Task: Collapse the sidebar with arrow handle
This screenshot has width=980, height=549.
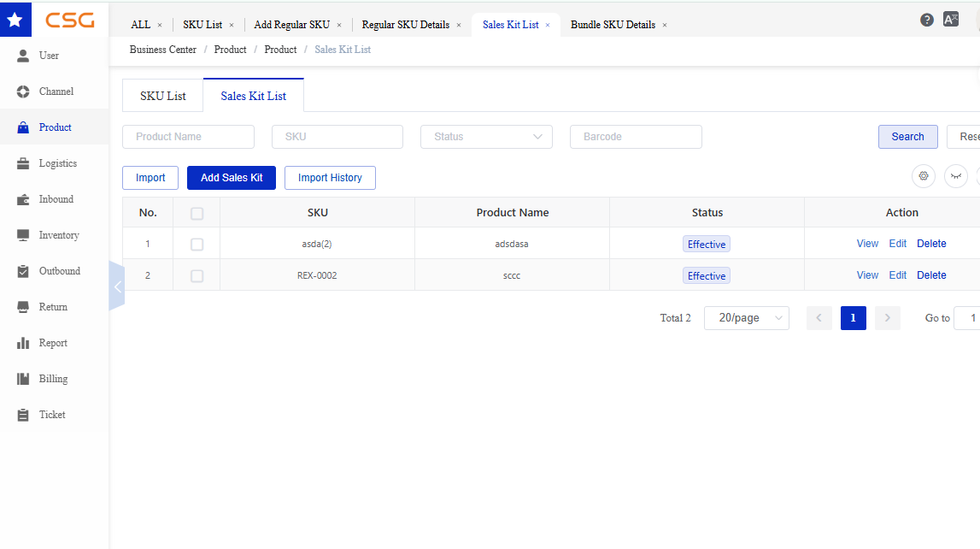Action: [117, 286]
